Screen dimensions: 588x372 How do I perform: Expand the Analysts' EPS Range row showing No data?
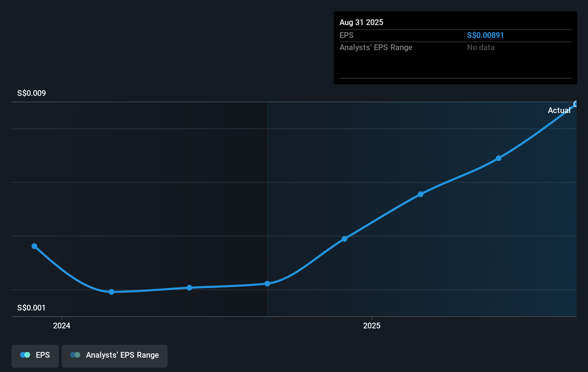point(455,47)
